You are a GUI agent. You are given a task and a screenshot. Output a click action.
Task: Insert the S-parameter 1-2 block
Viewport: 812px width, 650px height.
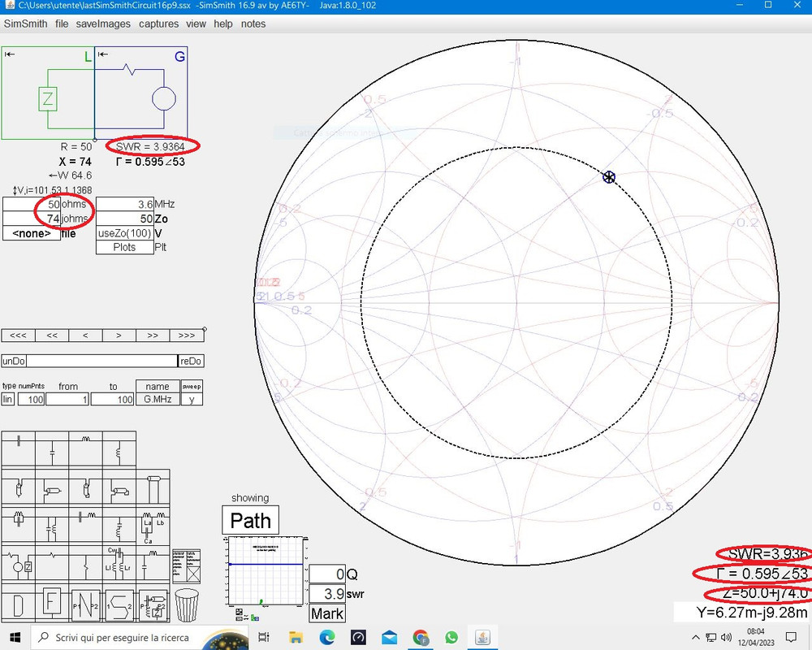click(x=120, y=604)
